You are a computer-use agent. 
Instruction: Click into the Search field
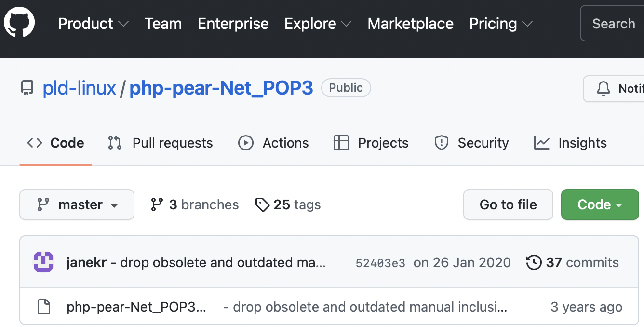[613, 24]
